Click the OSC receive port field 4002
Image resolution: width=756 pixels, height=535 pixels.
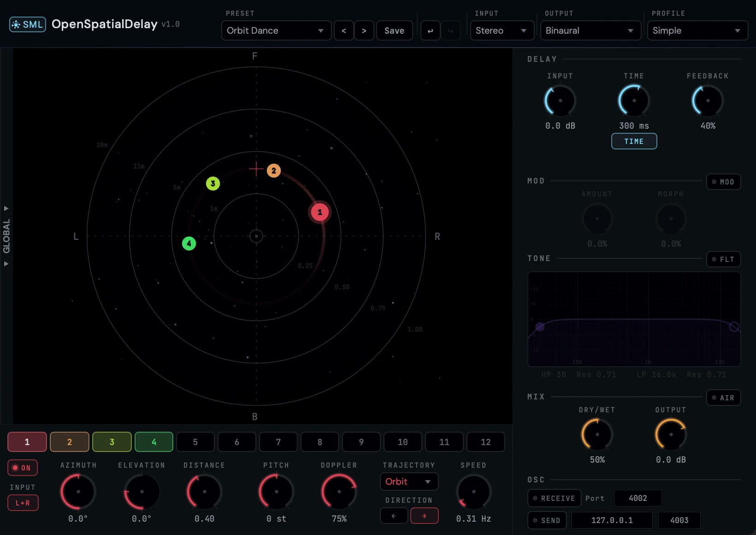638,498
